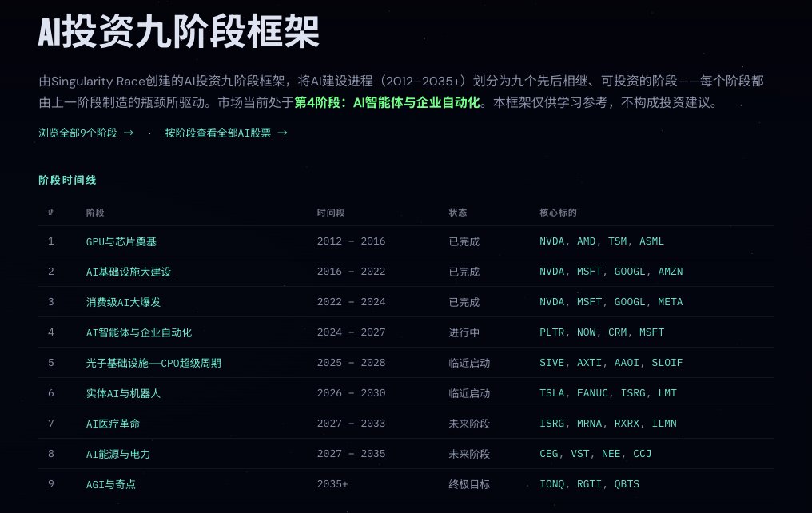Click the 2012 – 2016 period cell

tap(351, 241)
